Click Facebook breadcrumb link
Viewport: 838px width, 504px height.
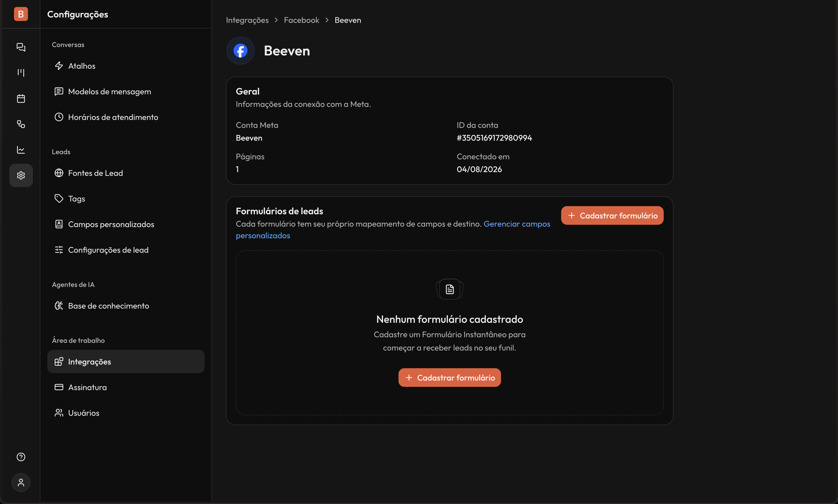[x=301, y=20]
